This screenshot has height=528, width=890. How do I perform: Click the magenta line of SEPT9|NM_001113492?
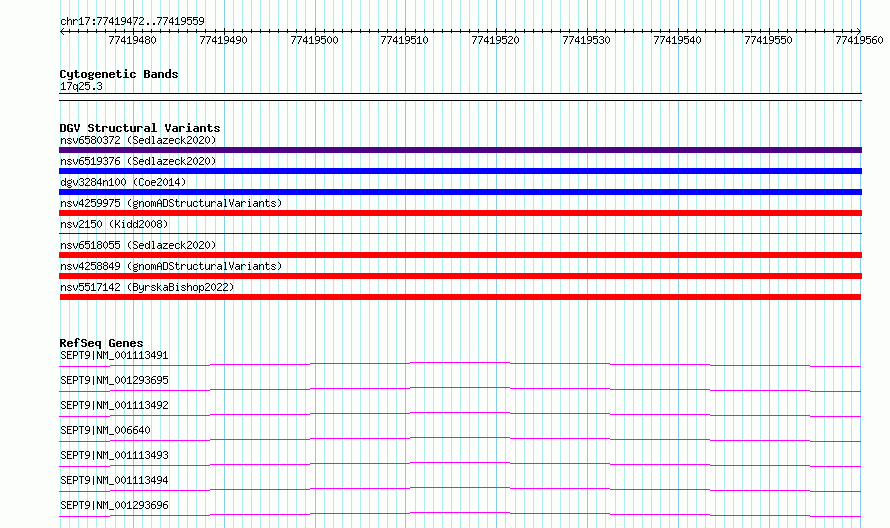tap(460, 414)
